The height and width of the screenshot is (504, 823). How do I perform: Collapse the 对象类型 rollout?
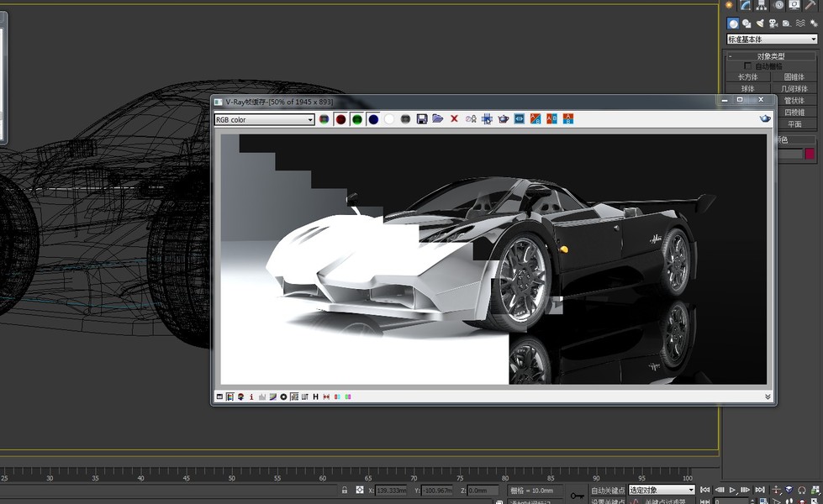(x=771, y=56)
